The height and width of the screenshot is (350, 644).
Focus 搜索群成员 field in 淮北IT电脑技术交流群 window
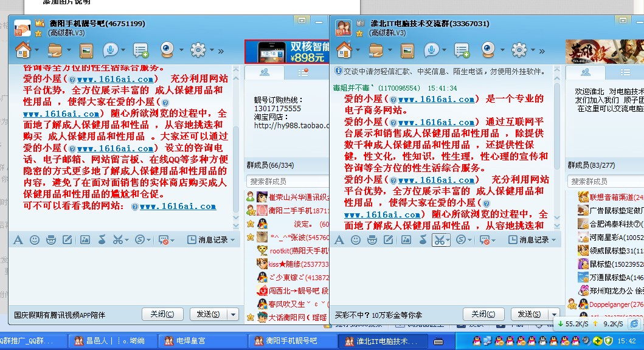pyautogui.click(x=606, y=181)
